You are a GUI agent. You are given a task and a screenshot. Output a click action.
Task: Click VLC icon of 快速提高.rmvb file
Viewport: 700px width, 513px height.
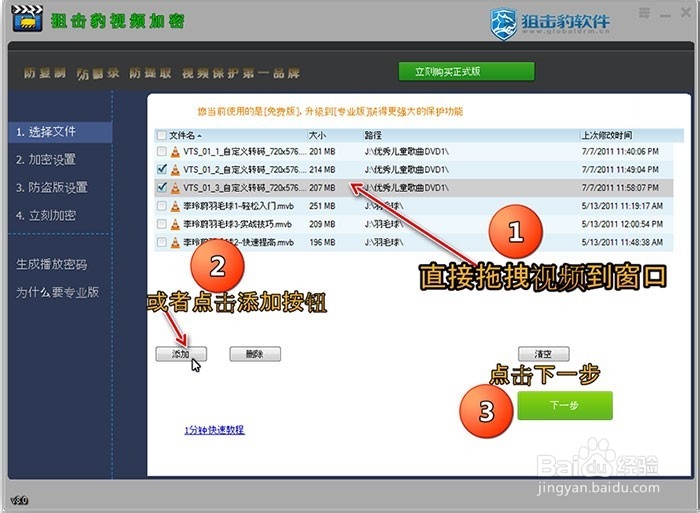point(175,242)
